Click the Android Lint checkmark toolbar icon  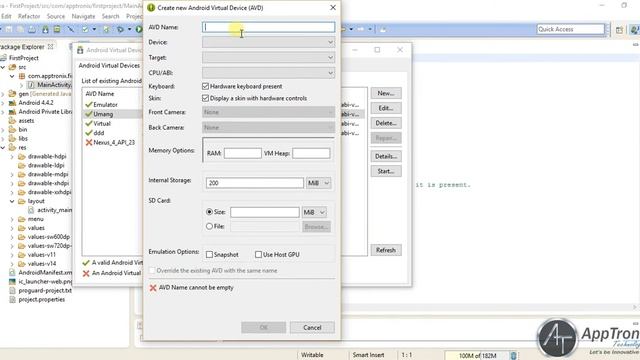(x=85, y=29)
